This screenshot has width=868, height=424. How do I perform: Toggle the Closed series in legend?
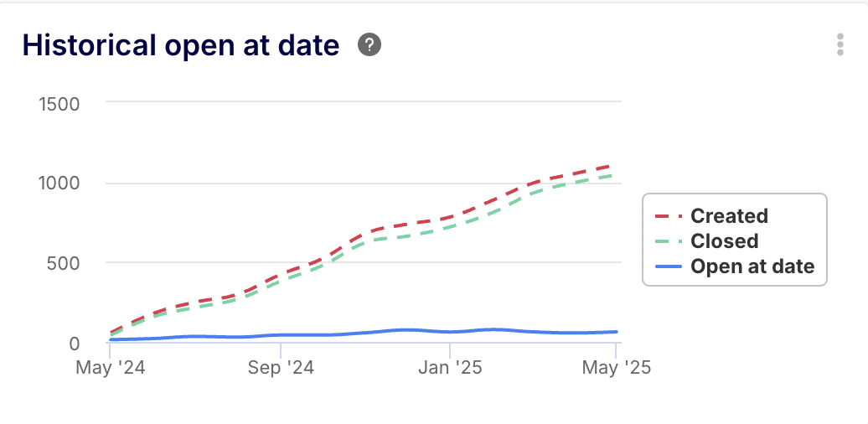724,241
